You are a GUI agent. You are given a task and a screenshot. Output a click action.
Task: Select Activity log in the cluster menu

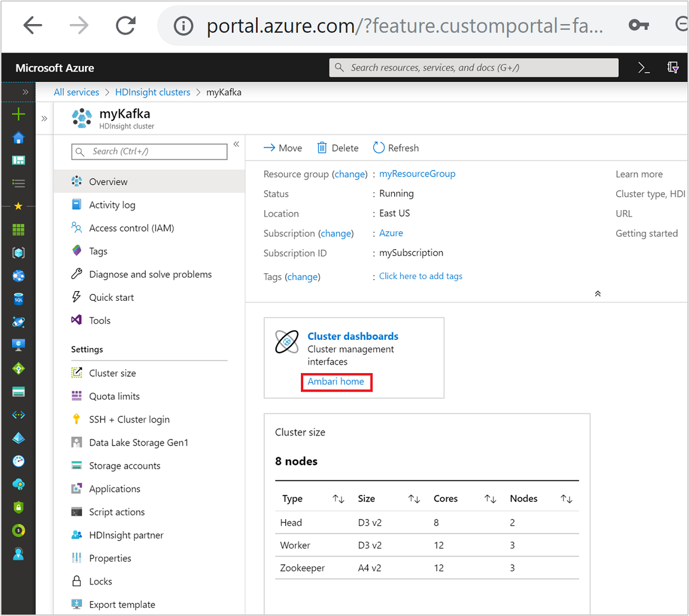(x=112, y=204)
